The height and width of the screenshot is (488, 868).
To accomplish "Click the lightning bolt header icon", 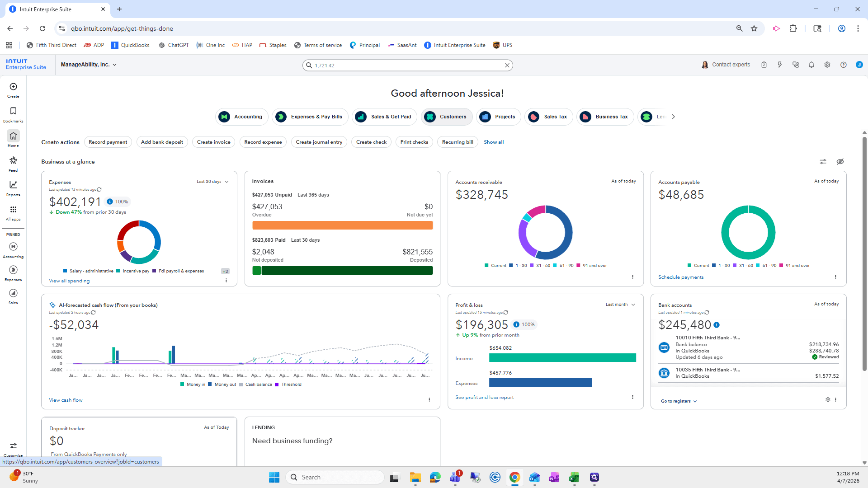I will (780, 65).
